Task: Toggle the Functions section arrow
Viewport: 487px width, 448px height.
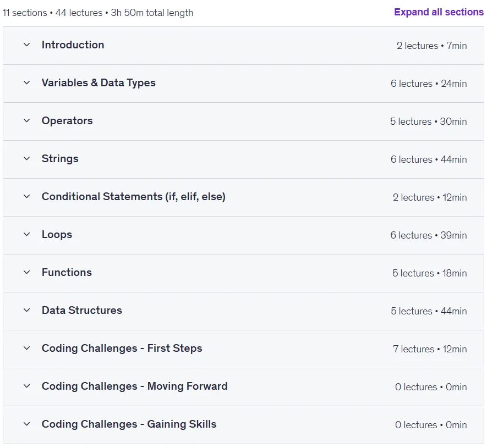Action: [27, 273]
